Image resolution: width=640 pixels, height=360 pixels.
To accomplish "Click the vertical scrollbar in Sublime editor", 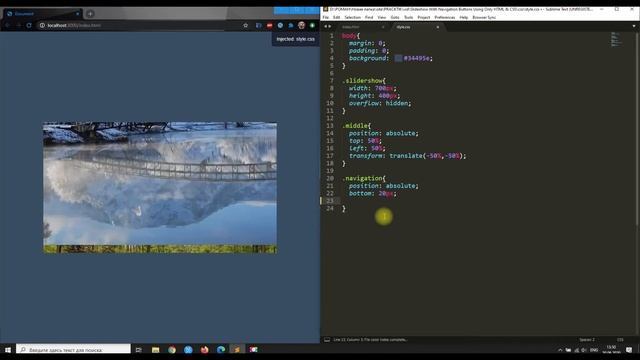I will click(x=638, y=129).
